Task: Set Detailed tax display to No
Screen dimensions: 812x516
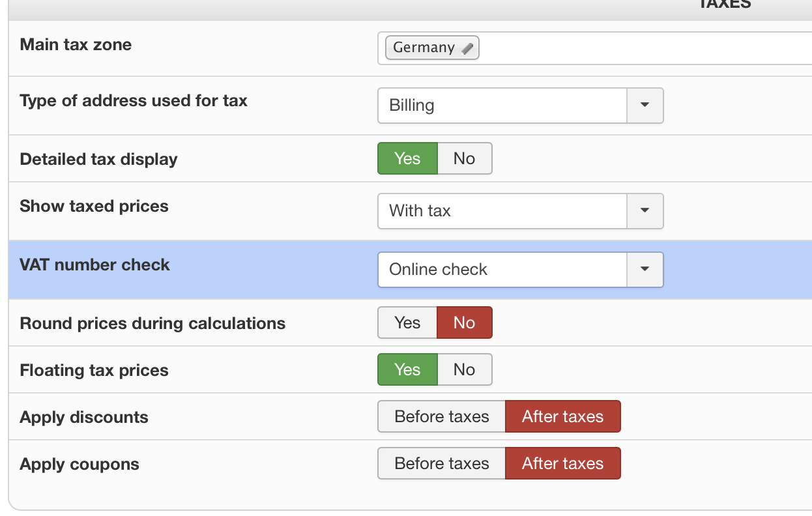Action: pyautogui.click(x=464, y=158)
